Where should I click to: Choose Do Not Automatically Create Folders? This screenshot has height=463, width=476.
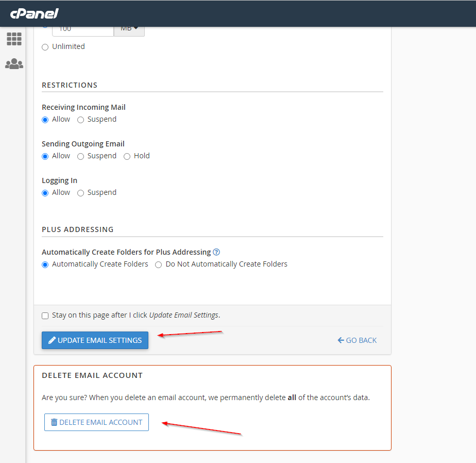tap(159, 264)
